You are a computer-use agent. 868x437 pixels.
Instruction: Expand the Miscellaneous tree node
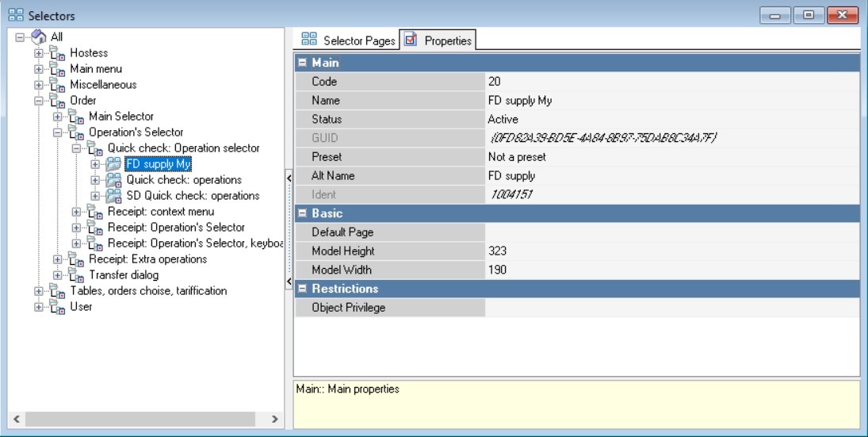click(39, 85)
